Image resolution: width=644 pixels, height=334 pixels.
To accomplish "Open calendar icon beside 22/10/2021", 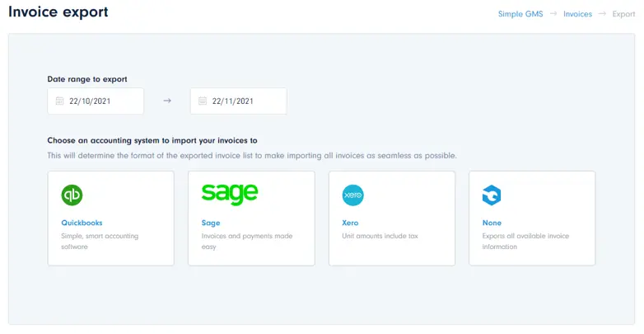I will coord(59,101).
